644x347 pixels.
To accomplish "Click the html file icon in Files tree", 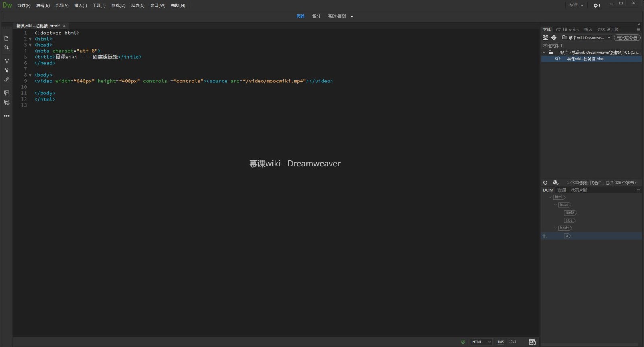I will [x=557, y=59].
